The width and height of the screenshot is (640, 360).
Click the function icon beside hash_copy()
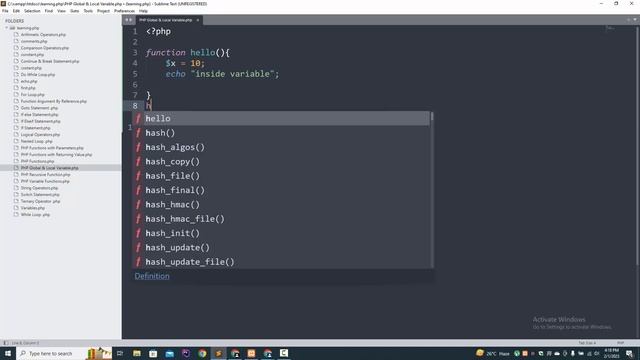point(138,162)
